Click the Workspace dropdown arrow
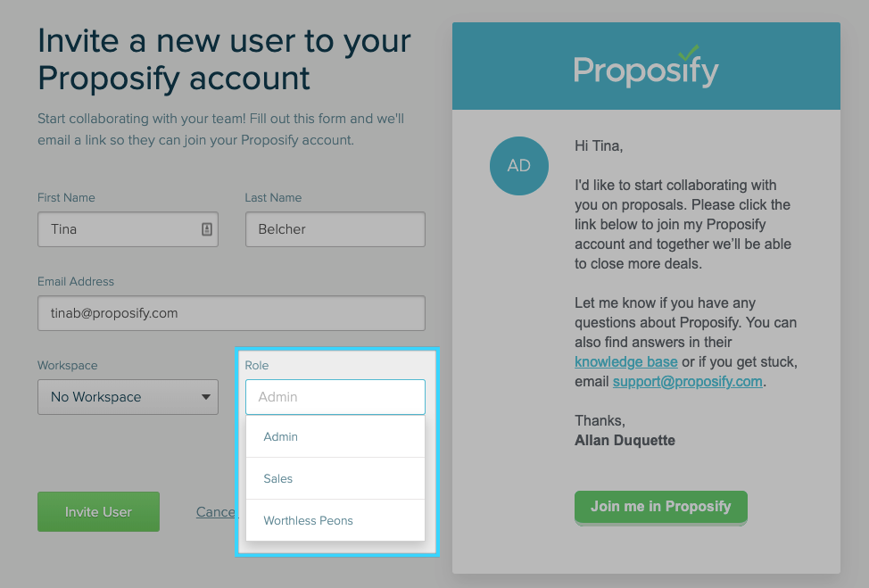Screen dimensions: 869x588 (x=205, y=397)
